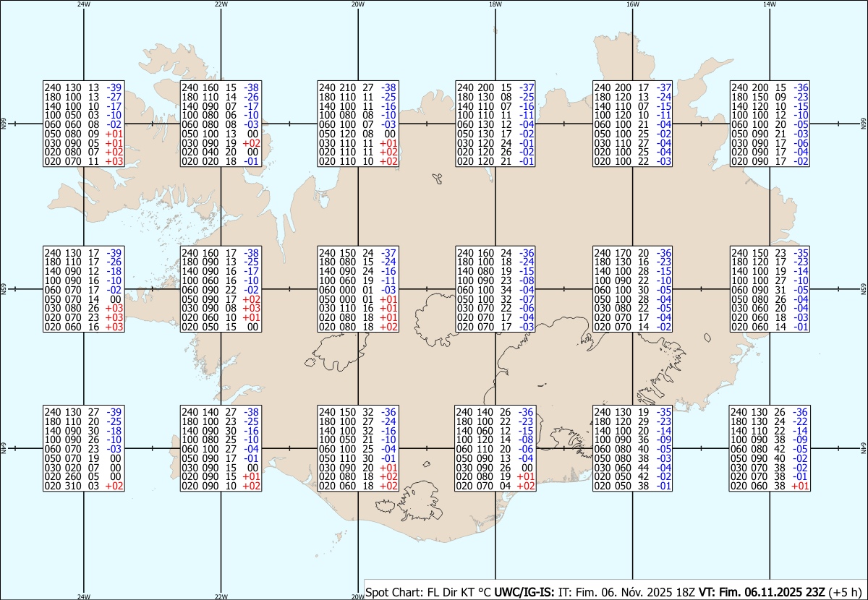Click the wind data box at 24W 66N
Screen dimensions: 868x600
click(83, 124)
